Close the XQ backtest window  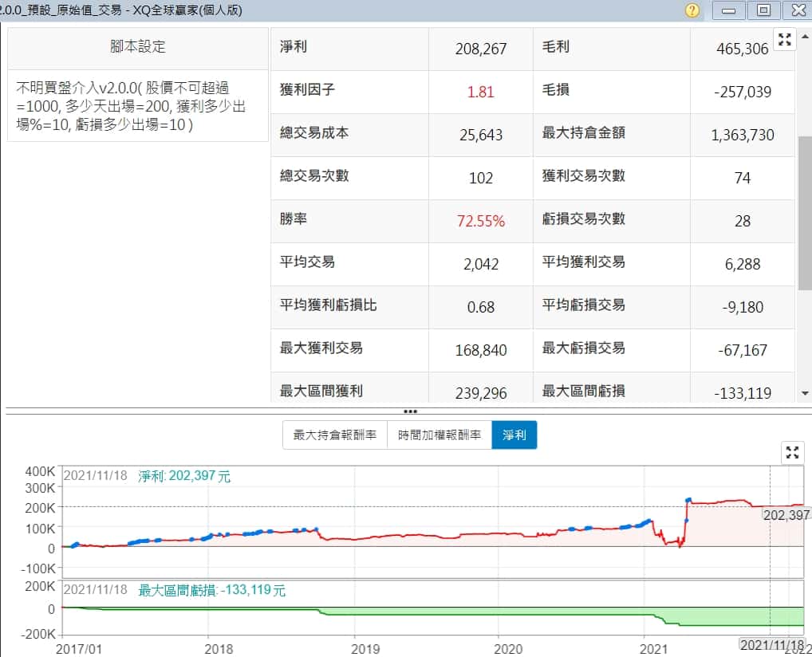pyautogui.click(x=798, y=10)
